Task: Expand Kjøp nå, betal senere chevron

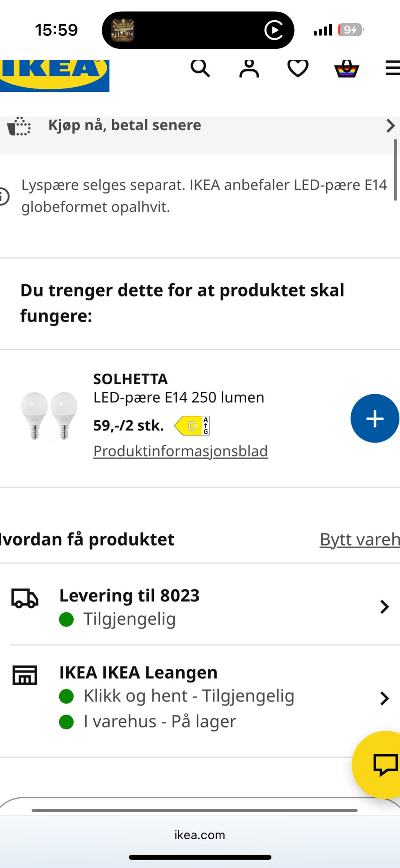Action: click(x=390, y=126)
